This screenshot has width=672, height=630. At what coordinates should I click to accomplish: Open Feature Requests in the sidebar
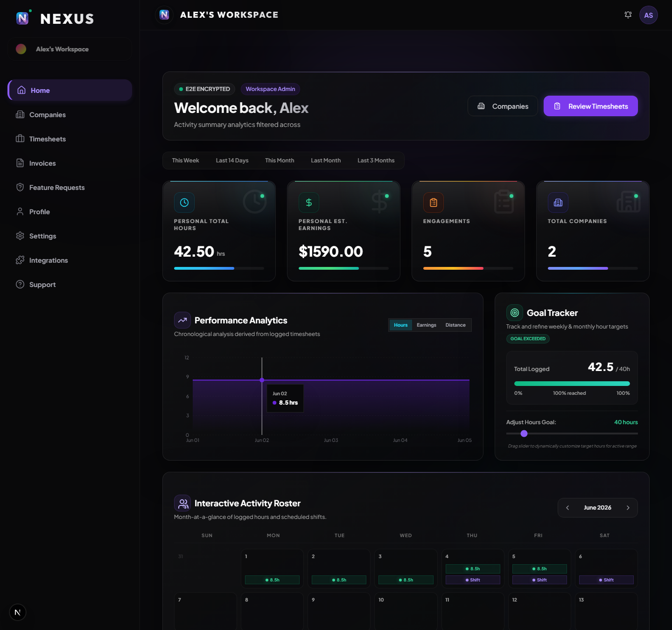point(70,187)
